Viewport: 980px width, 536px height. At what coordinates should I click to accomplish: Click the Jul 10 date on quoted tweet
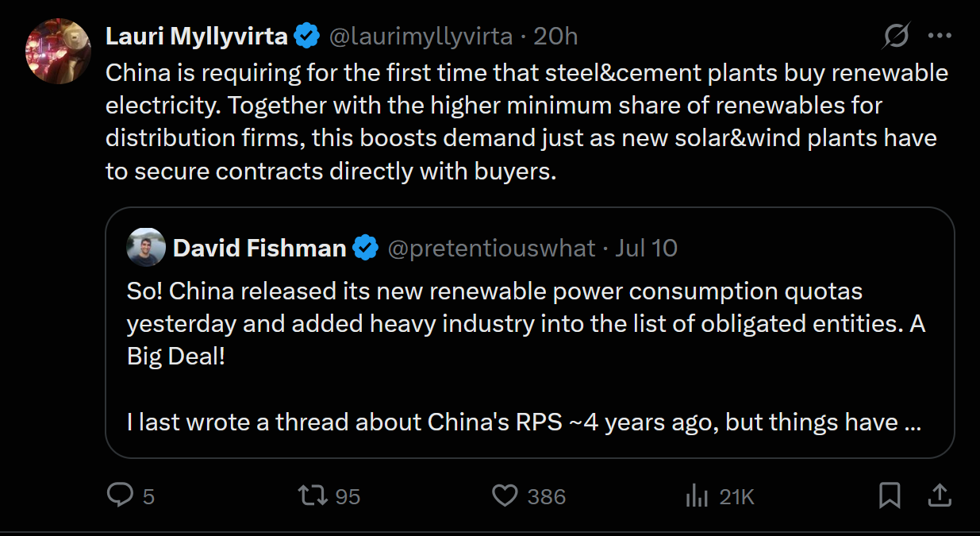[x=646, y=249]
